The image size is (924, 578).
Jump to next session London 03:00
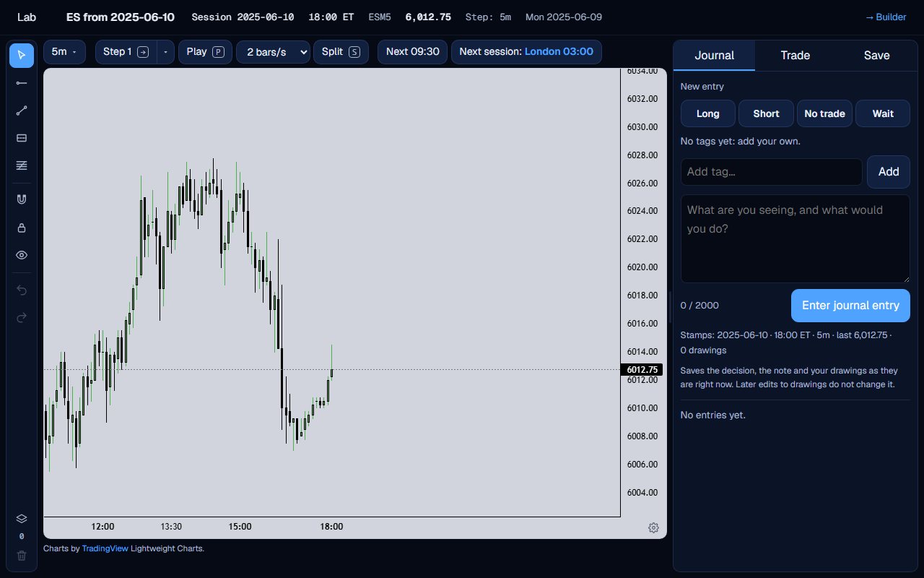pyautogui.click(x=526, y=52)
